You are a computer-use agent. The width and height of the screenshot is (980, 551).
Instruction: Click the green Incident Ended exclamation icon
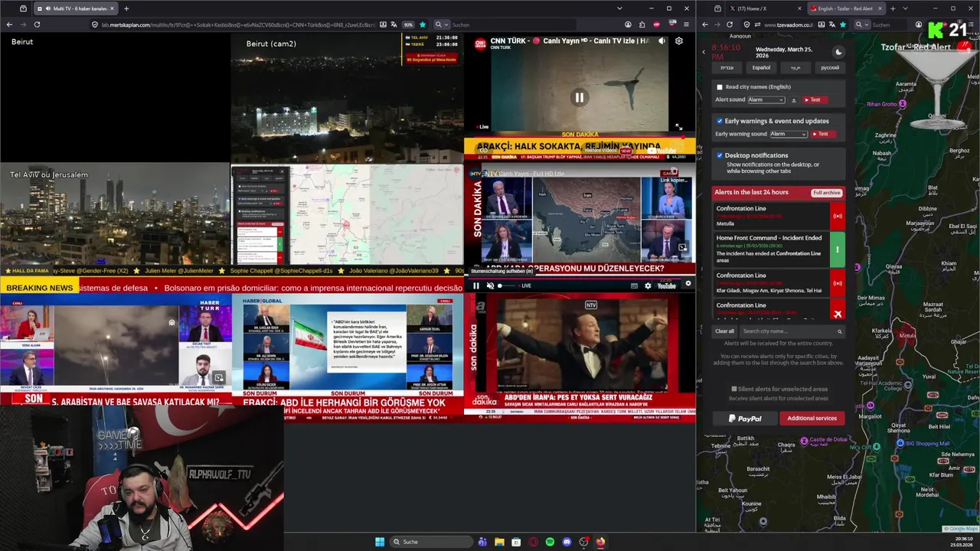coord(838,249)
